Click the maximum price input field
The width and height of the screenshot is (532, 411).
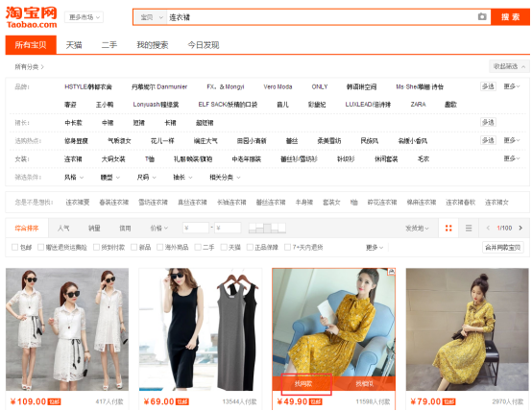tap(228, 229)
